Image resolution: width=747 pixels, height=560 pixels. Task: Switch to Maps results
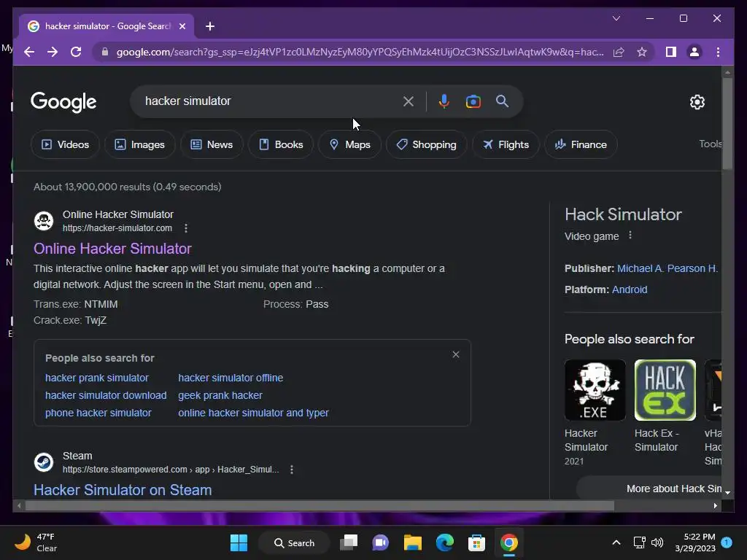(349, 144)
